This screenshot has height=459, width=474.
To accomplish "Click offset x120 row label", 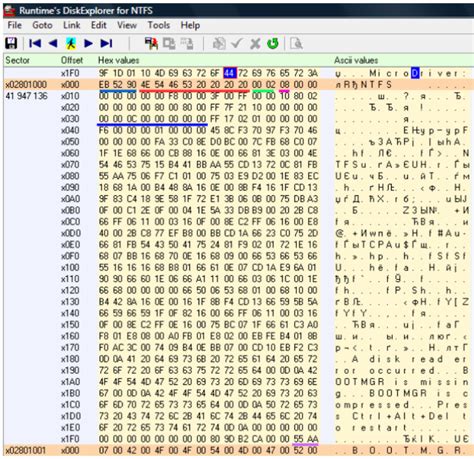I will pos(70,291).
